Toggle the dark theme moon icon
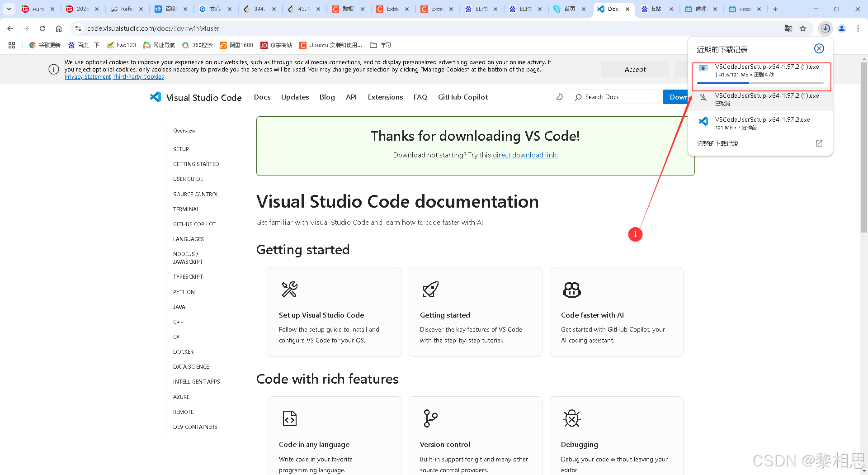The width and height of the screenshot is (868, 475). pyautogui.click(x=559, y=97)
